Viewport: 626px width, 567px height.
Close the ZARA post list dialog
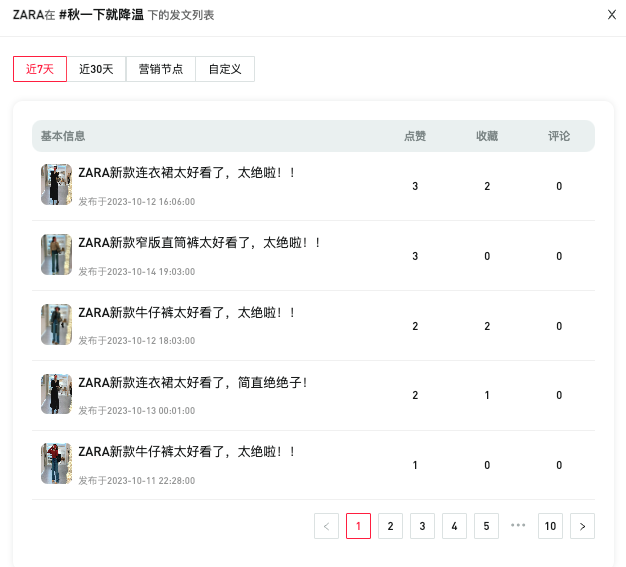coord(612,15)
